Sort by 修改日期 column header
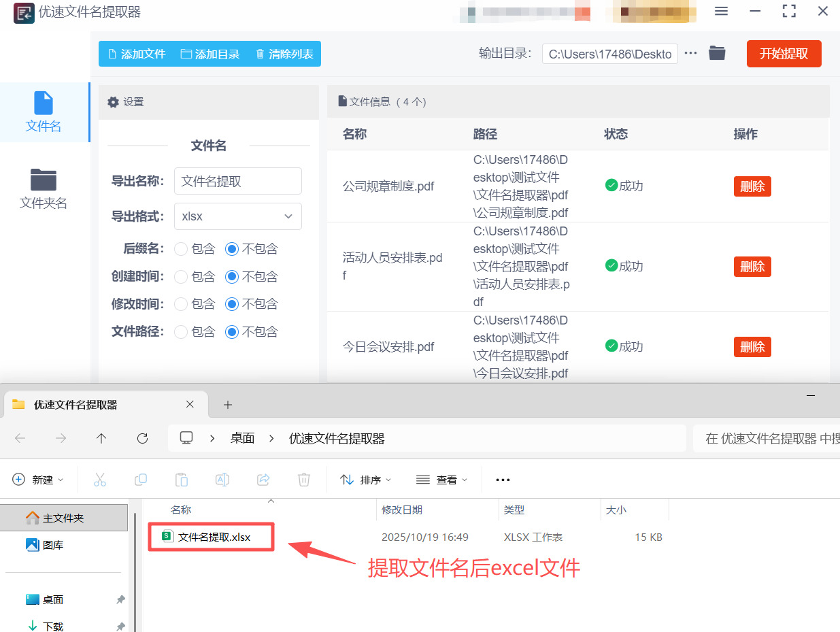 click(402, 510)
